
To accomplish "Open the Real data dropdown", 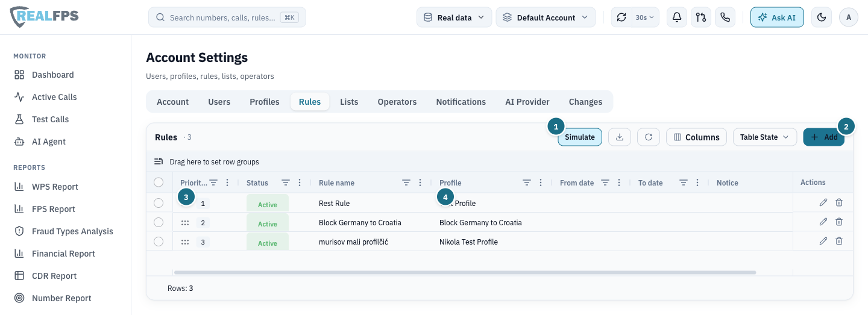I will coord(454,17).
